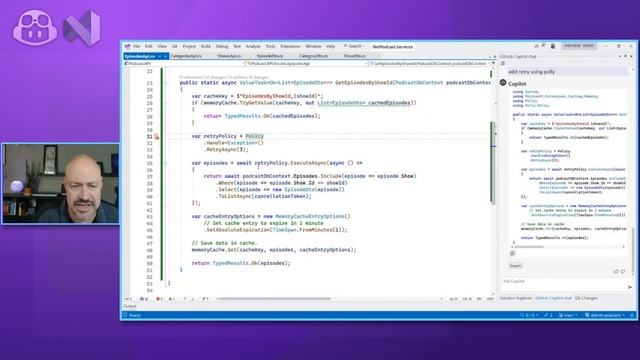Image resolution: width=640 pixels, height=360 pixels.
Task: Click the editor vertical scrollbar
Action: 493,162
